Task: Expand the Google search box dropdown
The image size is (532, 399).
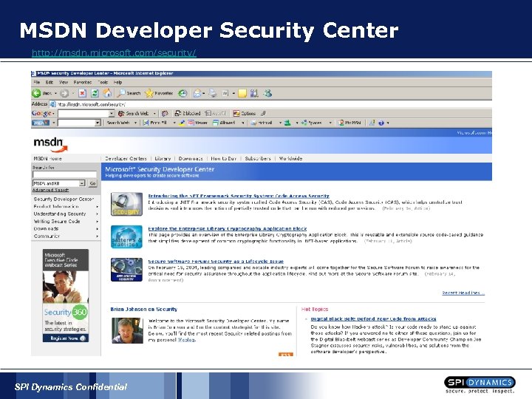Action: [112, 113]
